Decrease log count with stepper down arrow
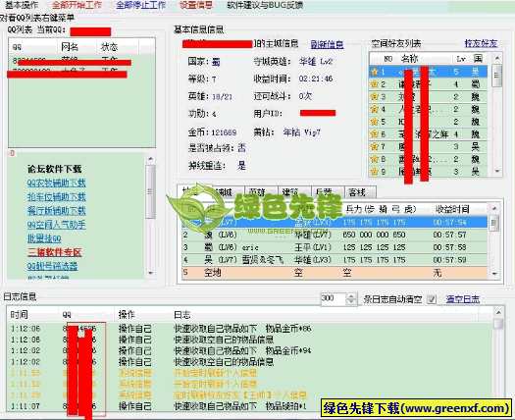This screenshot has height=420, width=515. (351, 301)
